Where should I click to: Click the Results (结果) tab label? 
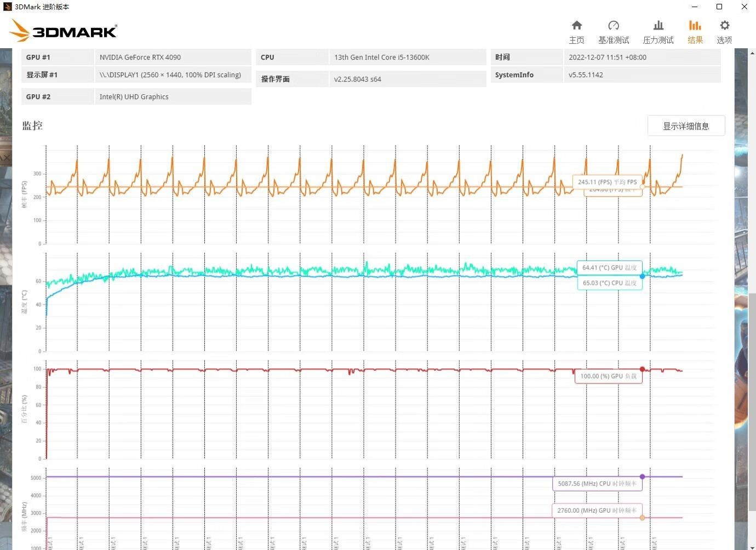click(x=695, y=40)
